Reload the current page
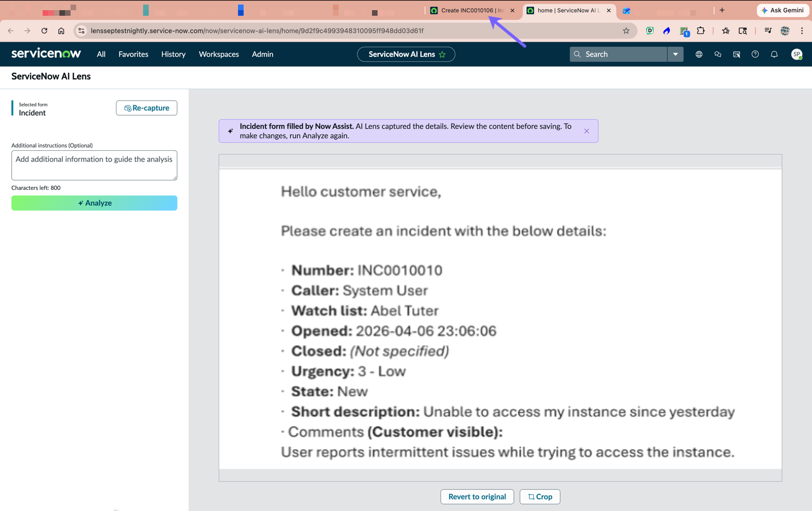 (x=44, y=31)
